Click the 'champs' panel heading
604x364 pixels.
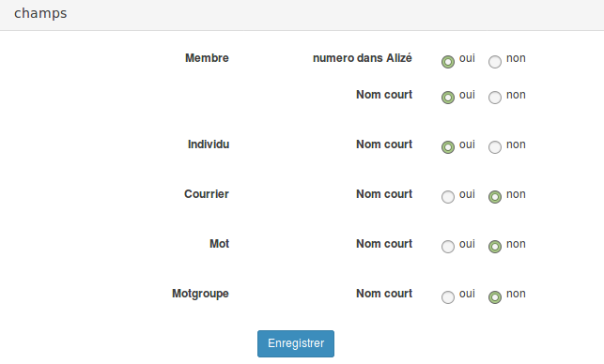click(40, 13)
